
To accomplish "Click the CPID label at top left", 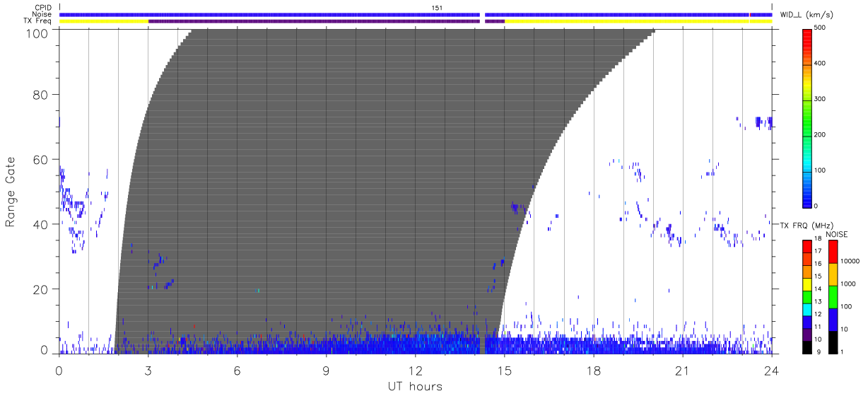I will point(43,8).
